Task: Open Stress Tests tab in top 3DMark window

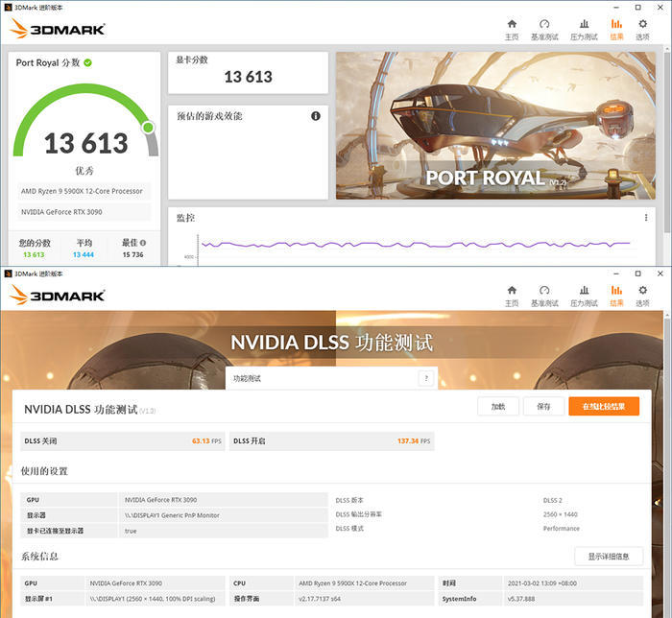Action: tap(584, 30)
